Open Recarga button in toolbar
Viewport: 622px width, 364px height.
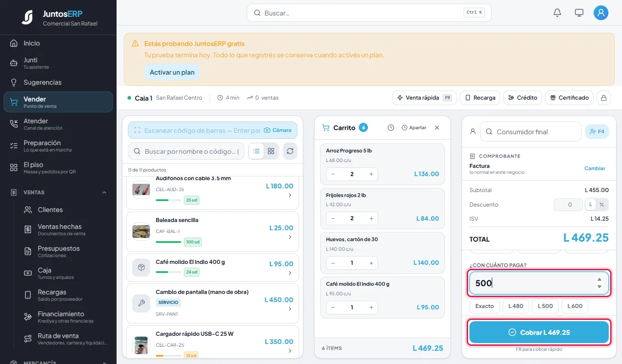point(480,98)
